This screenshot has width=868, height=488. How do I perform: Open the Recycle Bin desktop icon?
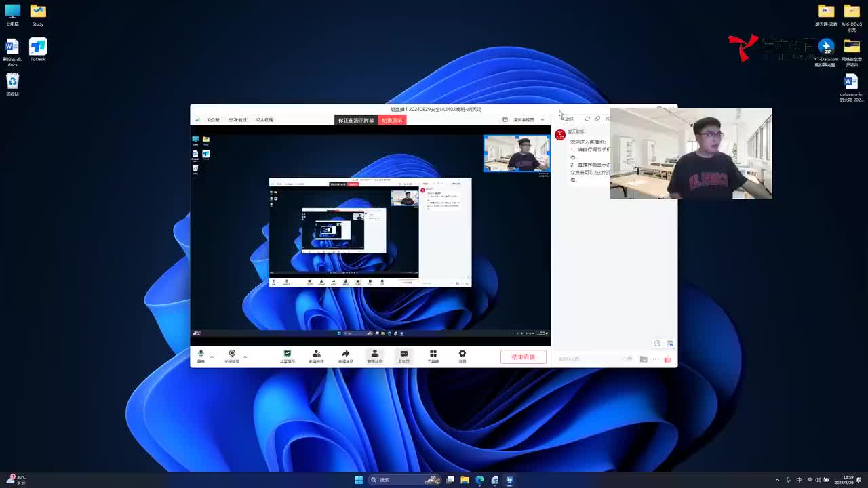pyautogui.click(x=12, y=85)
